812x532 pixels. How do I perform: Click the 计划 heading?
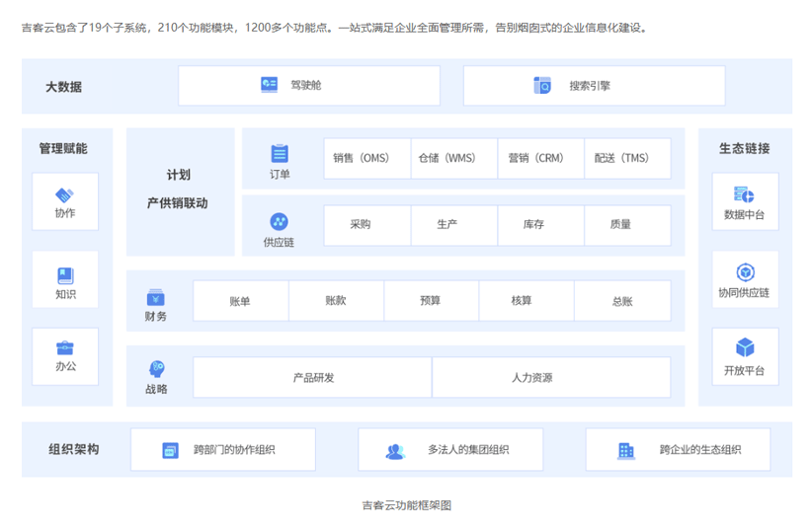pyautogui.click(x=179, y=175)
